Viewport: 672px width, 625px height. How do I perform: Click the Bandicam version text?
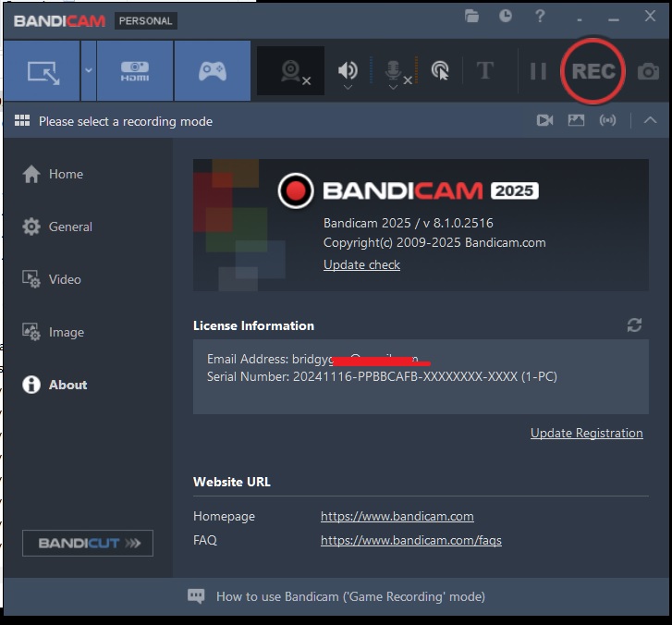pos(408,223)
